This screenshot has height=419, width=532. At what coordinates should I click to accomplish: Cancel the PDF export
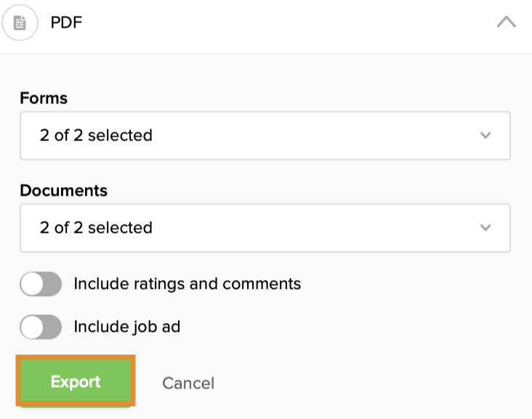click(188, 383)
